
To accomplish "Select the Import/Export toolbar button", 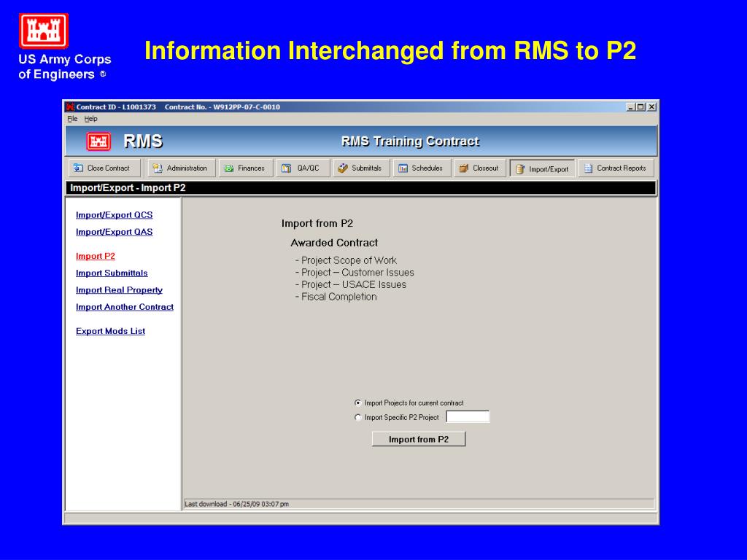I will point(543,168).
